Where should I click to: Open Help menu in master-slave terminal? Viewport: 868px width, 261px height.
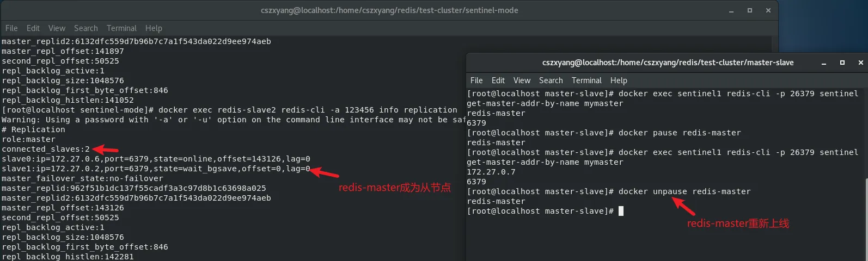coord(619,80)
